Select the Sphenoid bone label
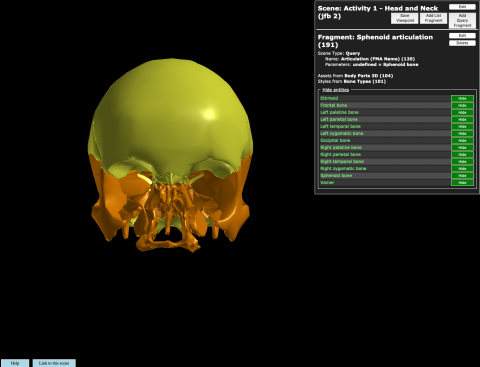 [336, 175]
